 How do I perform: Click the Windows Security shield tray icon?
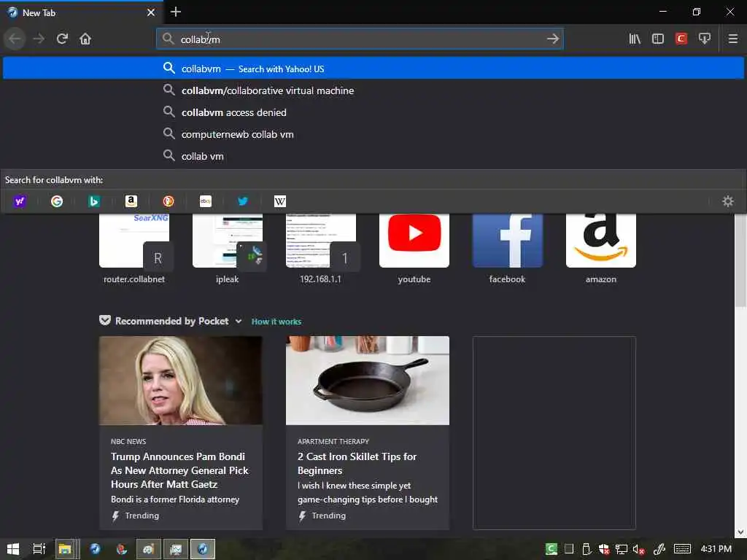click(x=604, y=549)
